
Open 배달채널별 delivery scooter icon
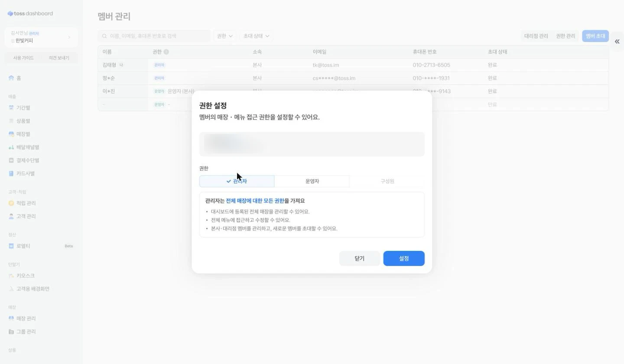pos(11,147)
